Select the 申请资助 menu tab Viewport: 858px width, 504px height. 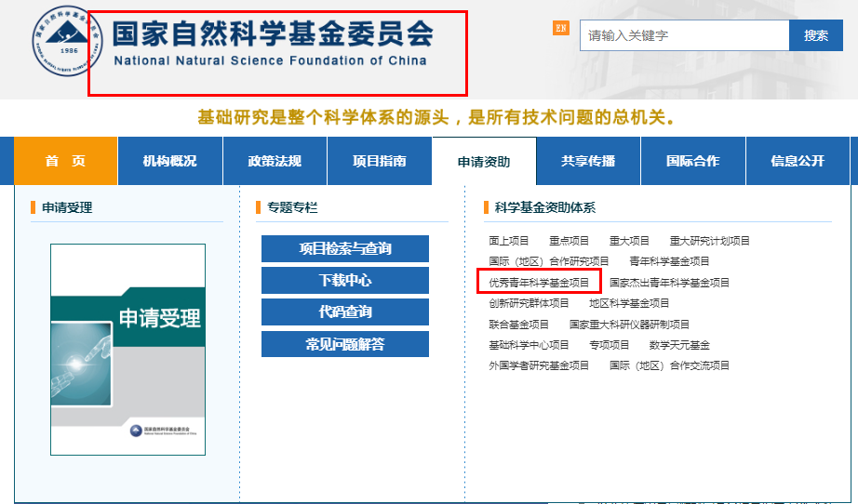coord(484,161)
